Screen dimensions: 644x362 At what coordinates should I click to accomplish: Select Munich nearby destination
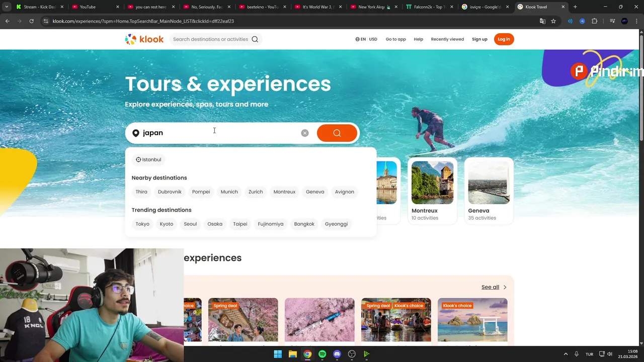[x=229, y=192]
